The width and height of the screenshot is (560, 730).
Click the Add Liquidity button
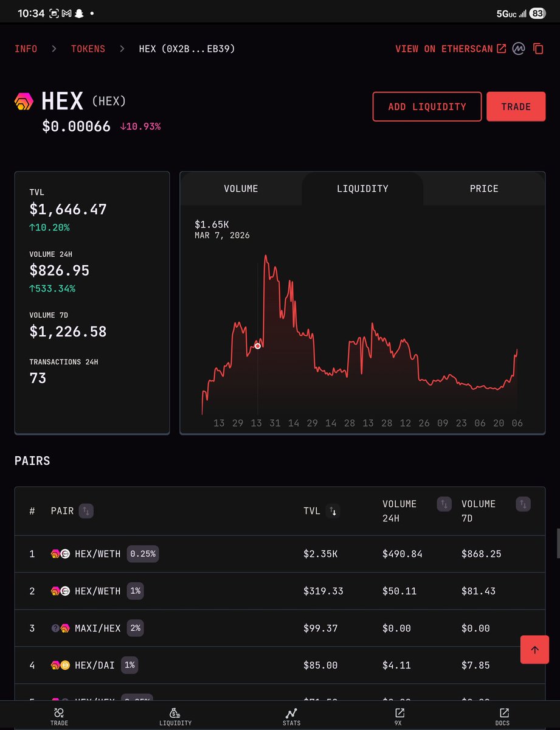click(427, 106)
